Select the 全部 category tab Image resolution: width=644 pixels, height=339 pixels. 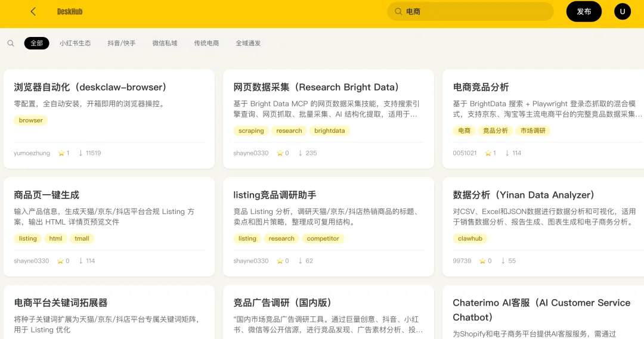coord(36,43)
